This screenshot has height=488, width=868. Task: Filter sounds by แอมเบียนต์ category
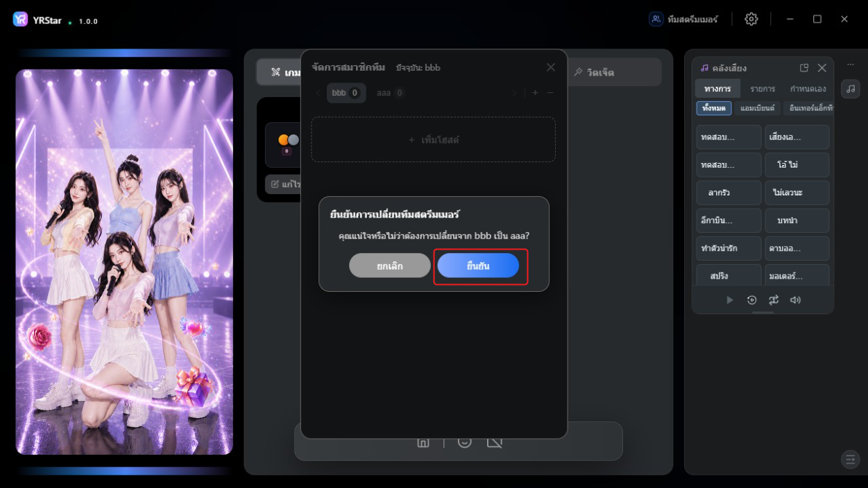[758, 108]
